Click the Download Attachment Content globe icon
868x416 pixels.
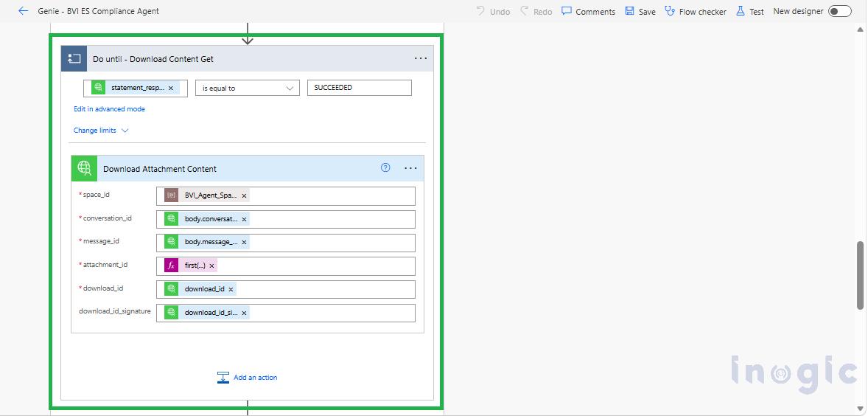pyautogui.click(x=84, y=168)
